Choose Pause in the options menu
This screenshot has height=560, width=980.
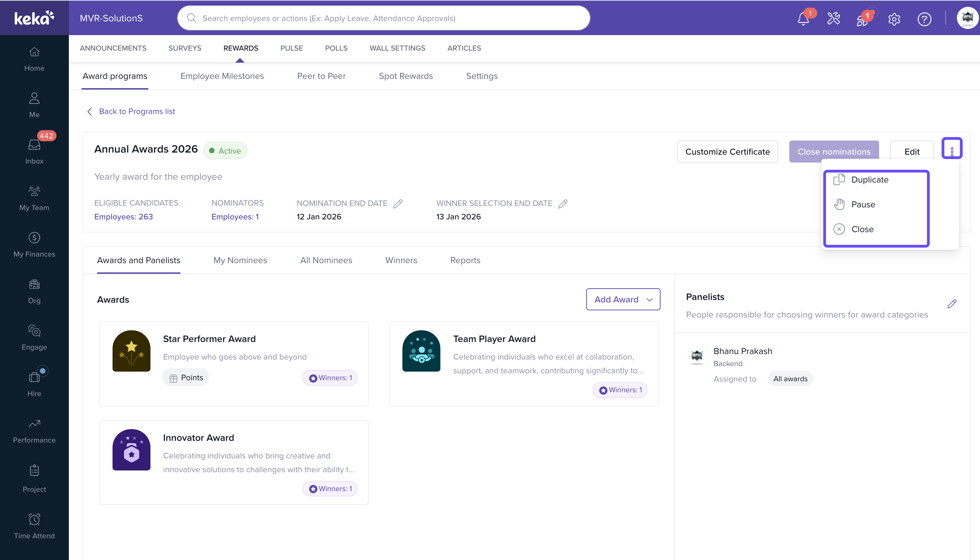point(863,204)
